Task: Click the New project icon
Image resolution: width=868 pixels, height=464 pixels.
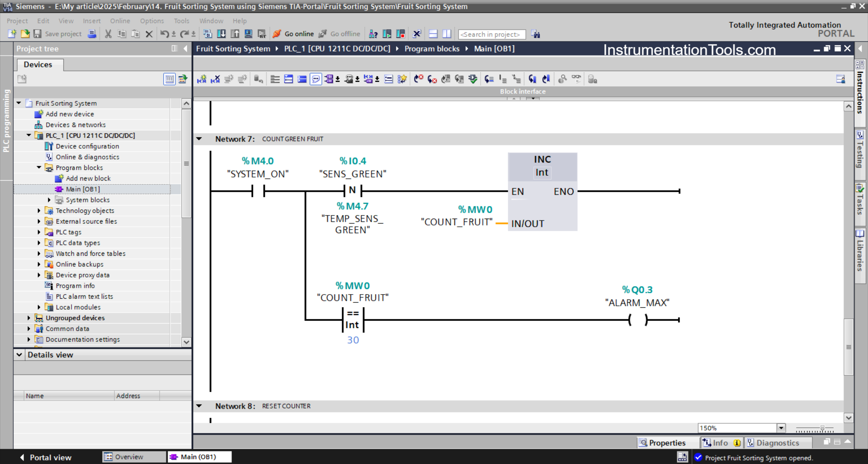Action: click(x=12, y=34)
